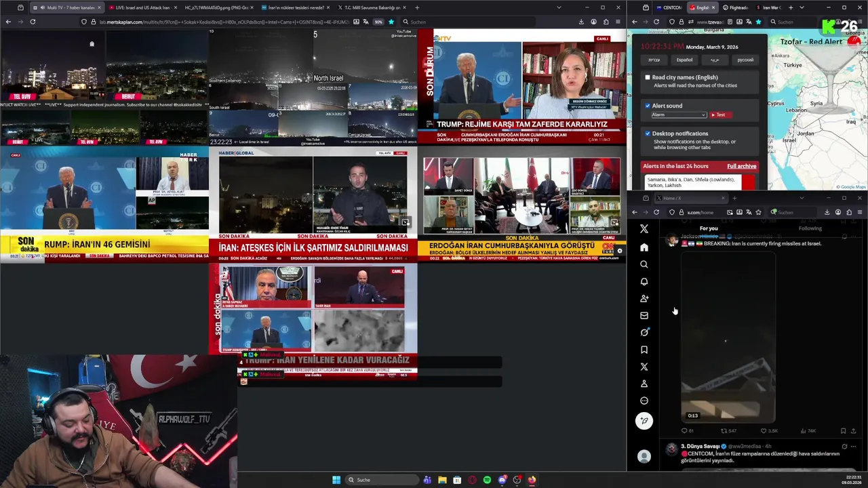868x488 pixels.
Task: Click the taskbar Suche search box
Action: pyautogui.click(x=381, y=480)
